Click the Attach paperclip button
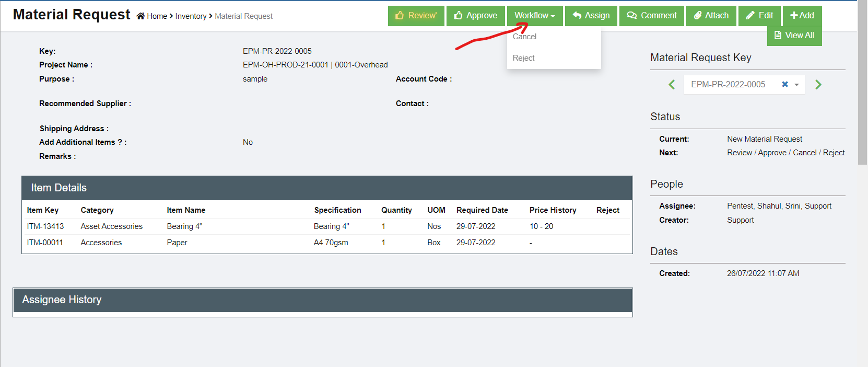Viewport: 868px width, 367px height. pyautogui.click(x=711, y=16)
